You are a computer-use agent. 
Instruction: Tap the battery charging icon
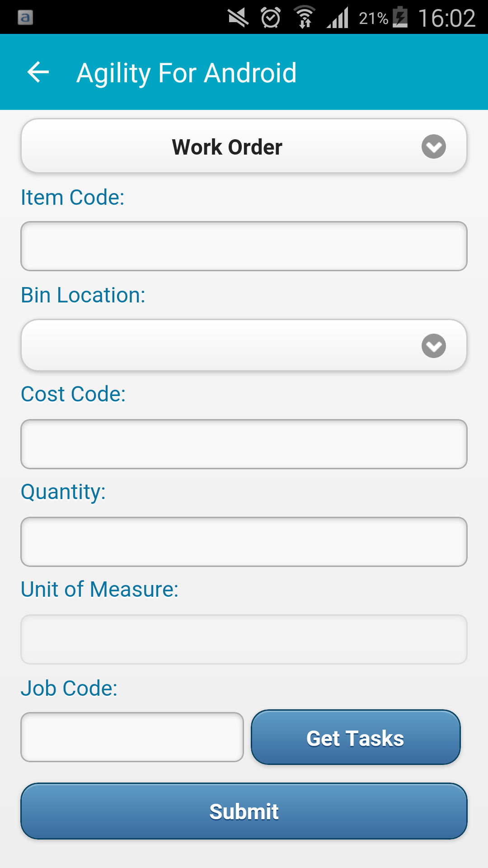400,18
